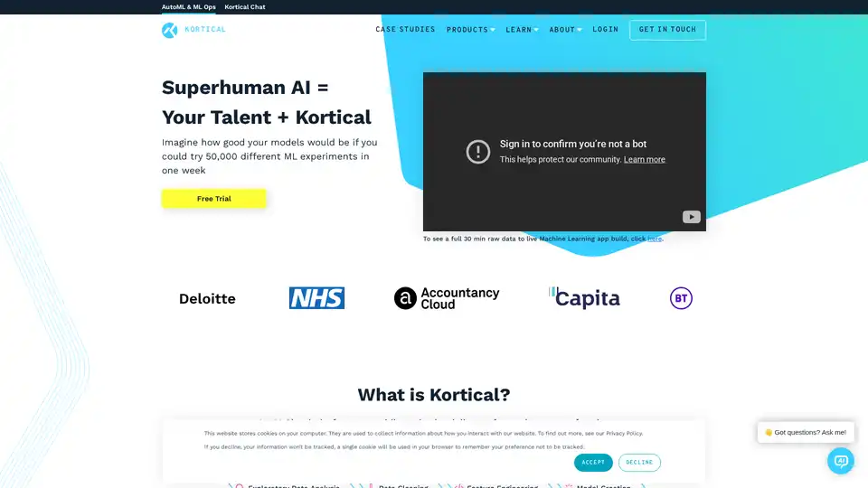This screenshot has width=868, height=488.
Task: Click the 'Got questions? Ask me!' bubble
Action: [806, 433]
